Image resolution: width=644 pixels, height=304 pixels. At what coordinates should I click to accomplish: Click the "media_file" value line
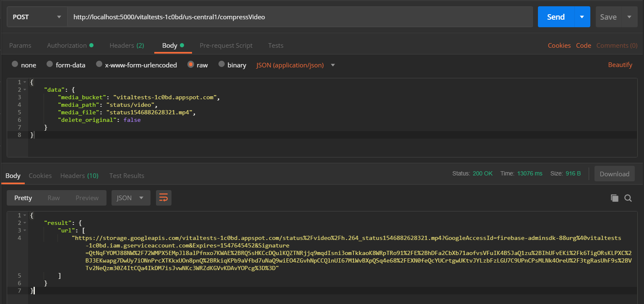151,112
